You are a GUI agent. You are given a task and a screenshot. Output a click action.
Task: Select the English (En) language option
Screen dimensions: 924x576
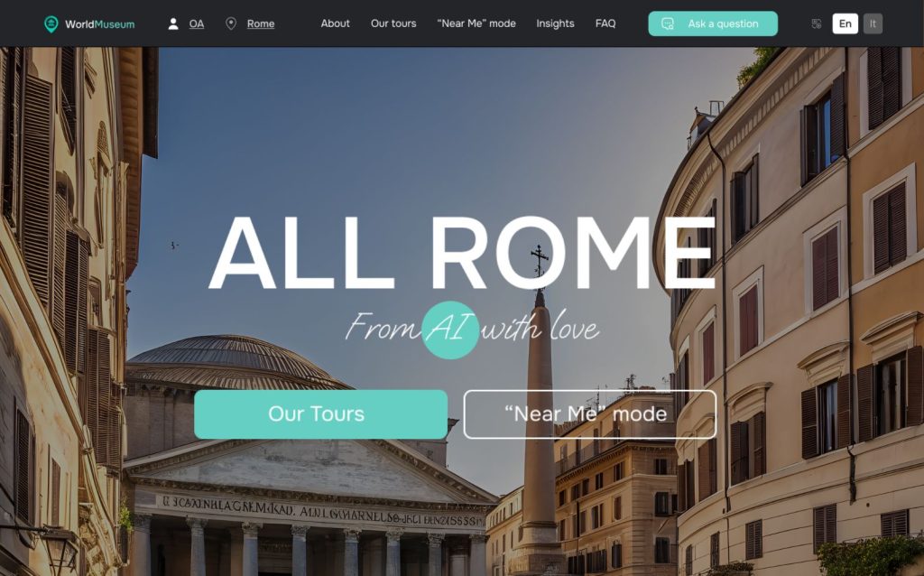click(845, 23)
